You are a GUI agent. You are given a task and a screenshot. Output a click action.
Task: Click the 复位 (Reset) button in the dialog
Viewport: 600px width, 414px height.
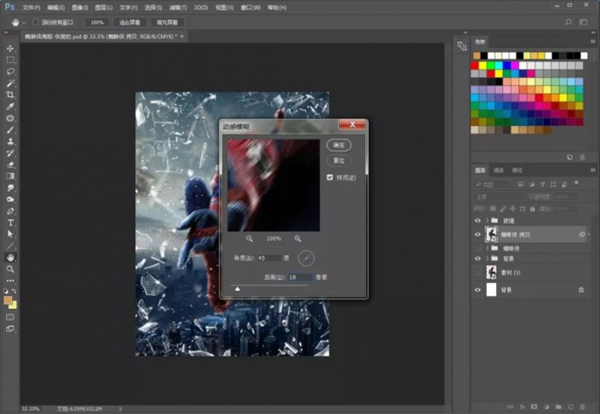[x=337, y=159]
